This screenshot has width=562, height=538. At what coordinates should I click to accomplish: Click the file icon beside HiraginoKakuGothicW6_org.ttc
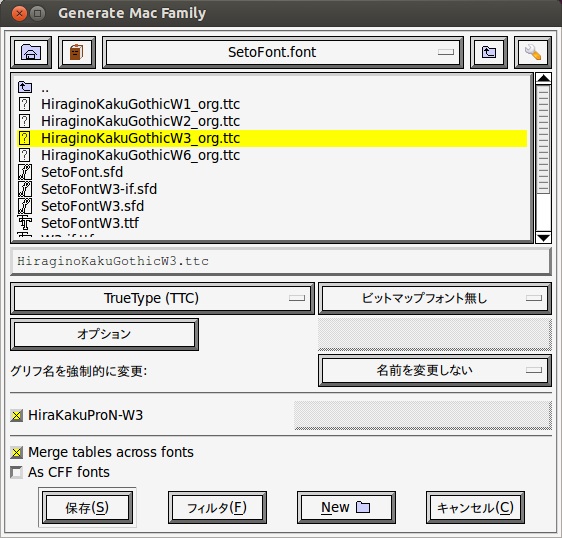click(x=24, y=155)
